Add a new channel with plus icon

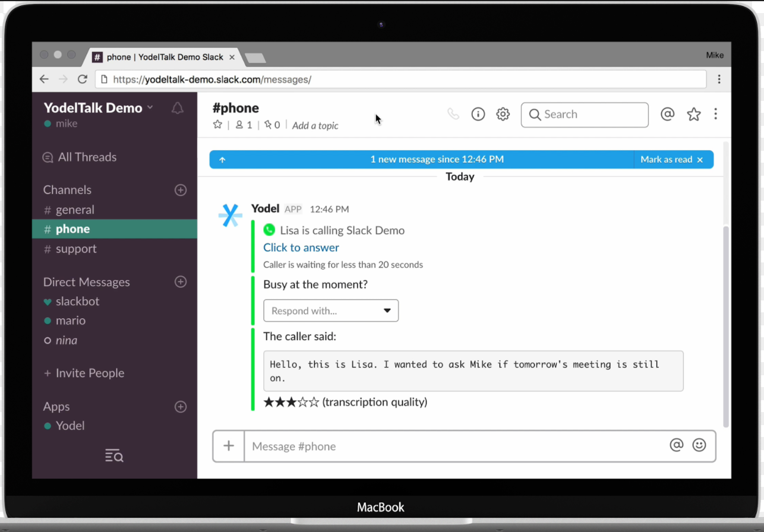(181, 190)
